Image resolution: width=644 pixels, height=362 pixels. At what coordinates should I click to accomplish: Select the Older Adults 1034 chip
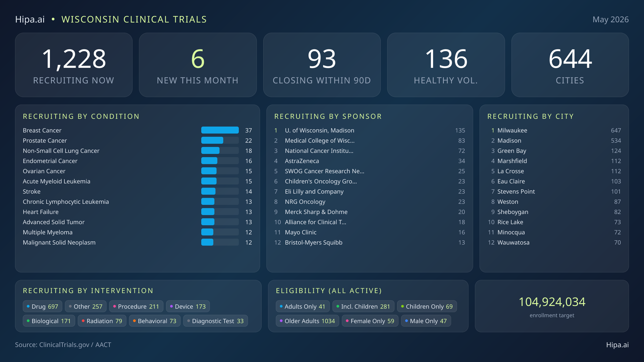click(x=308, y=321)
